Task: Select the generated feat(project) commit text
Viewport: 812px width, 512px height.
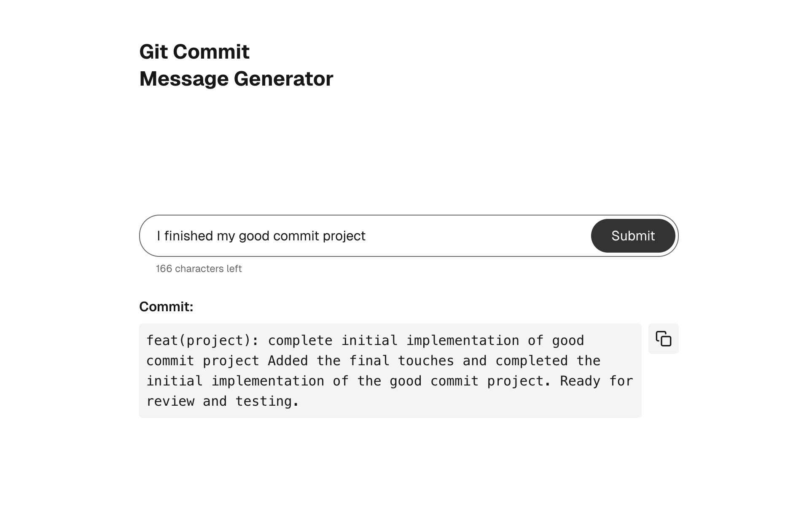Action: pos(379,370)
